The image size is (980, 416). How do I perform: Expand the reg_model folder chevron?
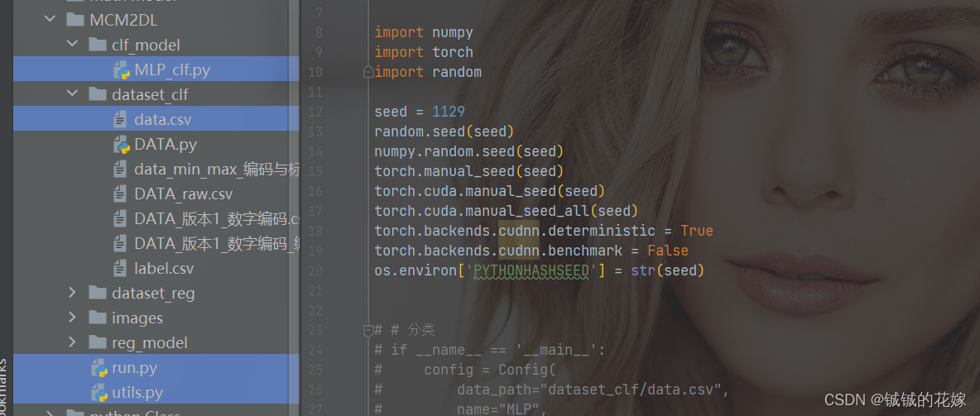[x=73, y=343]
